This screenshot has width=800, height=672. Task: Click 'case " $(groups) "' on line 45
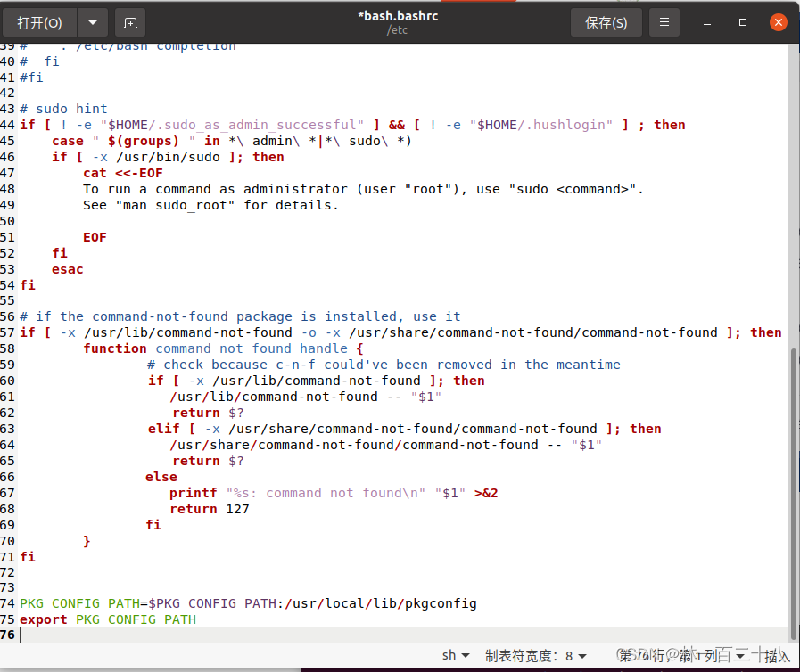pyautogui.click(x=123, y=141)
